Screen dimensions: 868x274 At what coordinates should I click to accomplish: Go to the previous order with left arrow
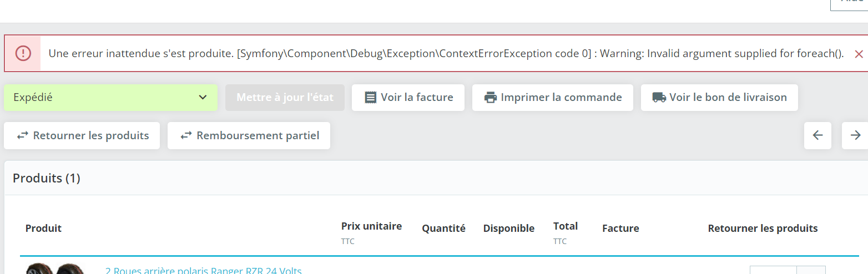tap(817, 135)
